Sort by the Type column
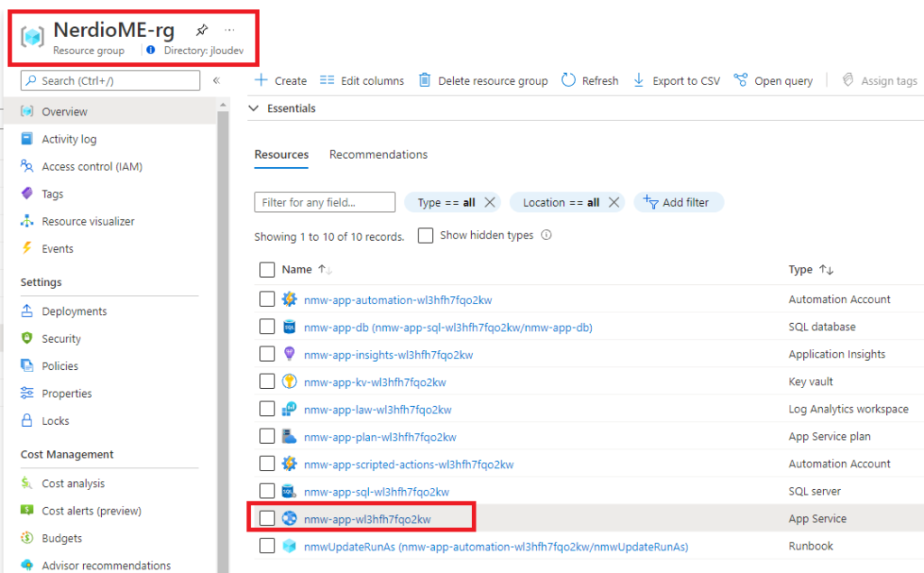 [811, 270]
